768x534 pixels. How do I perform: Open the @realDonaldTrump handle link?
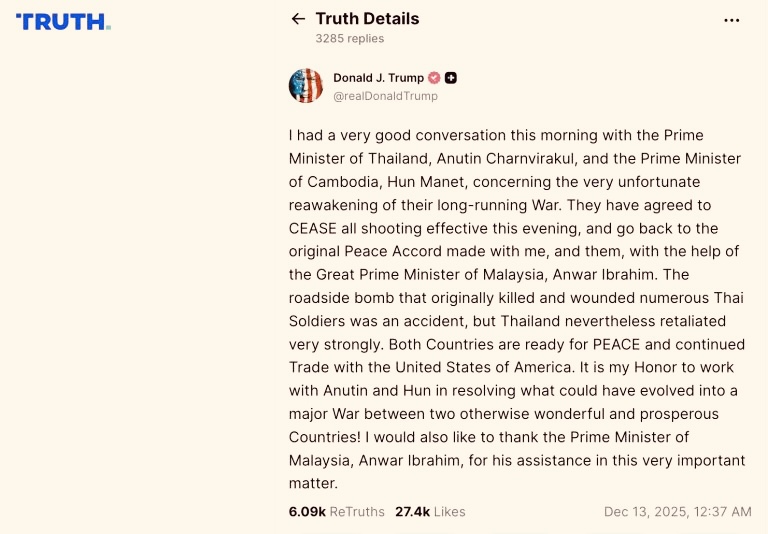tap(385, 96)
